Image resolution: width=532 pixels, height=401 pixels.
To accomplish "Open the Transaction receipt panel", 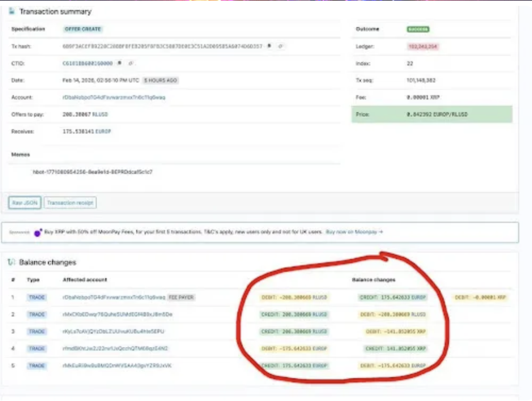I will click(71, 203).
